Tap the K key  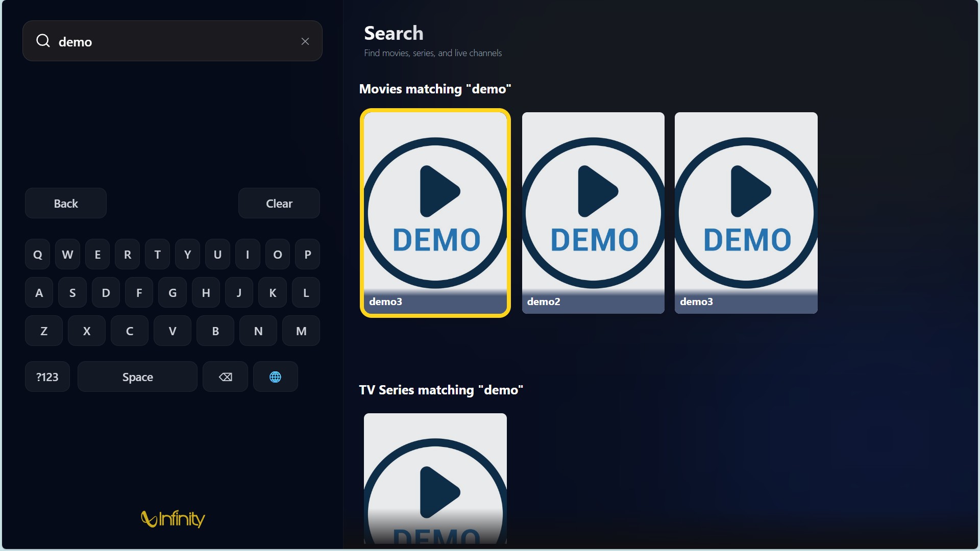(x=273, y=292)
